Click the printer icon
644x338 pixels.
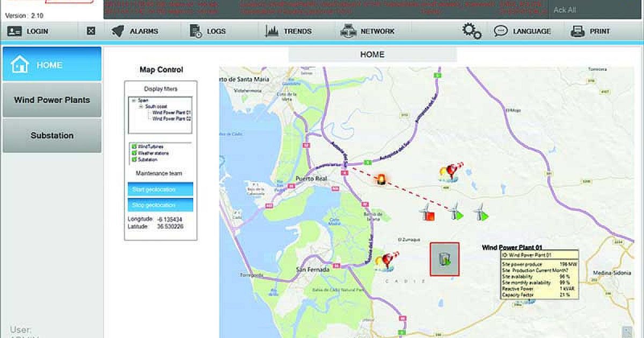pyautogui.click(x=577, y=31)
